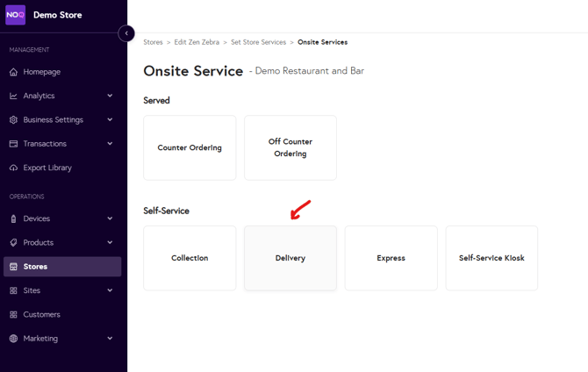Expand the Sites submenu chevron
Image resolution: width=588 pixels, height=372 pixels.
coord(110,290)
